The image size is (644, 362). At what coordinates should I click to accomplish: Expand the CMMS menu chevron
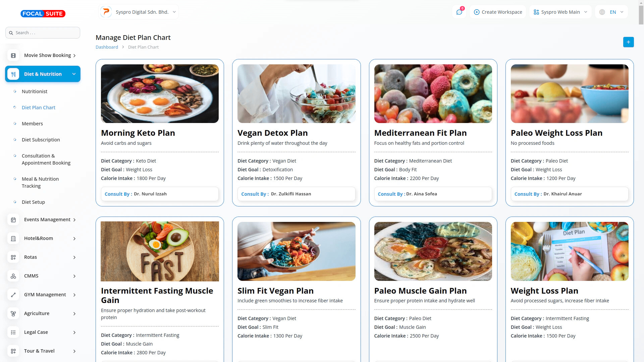[74, 276]
